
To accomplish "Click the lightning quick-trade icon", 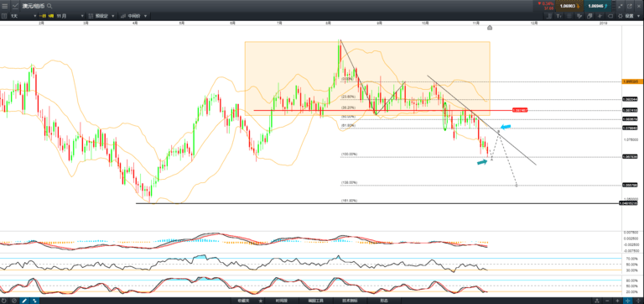I will click(x=600, y=16).
